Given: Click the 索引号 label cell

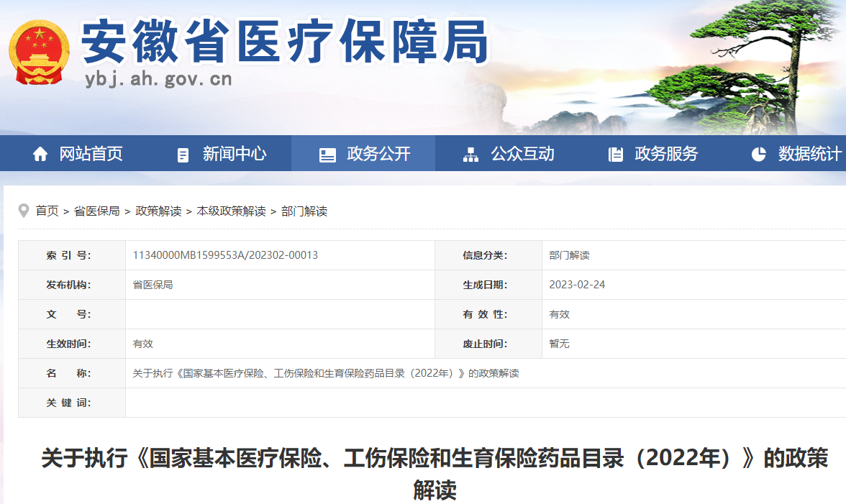Looking at the screenshot, I should tap(72, 255).
